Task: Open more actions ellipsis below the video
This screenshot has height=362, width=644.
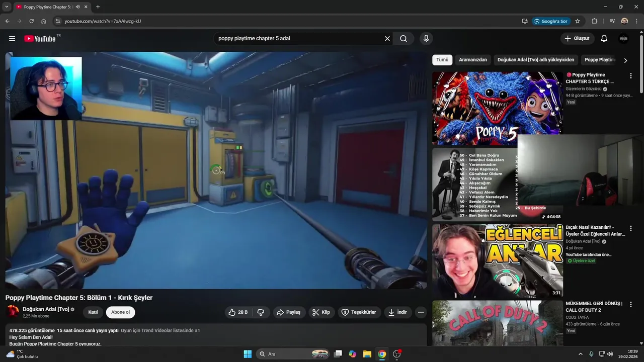Action: 421,312
